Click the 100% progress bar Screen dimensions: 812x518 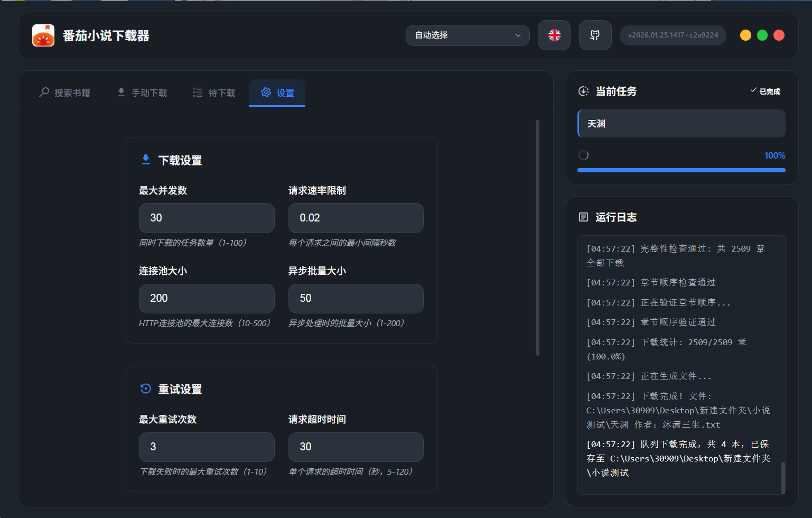point(682,170)
